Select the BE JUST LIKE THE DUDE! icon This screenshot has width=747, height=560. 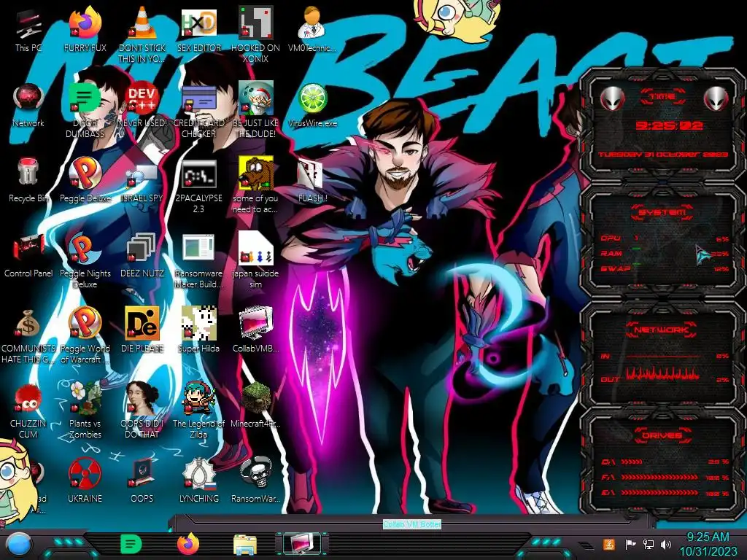click(255, 98)
